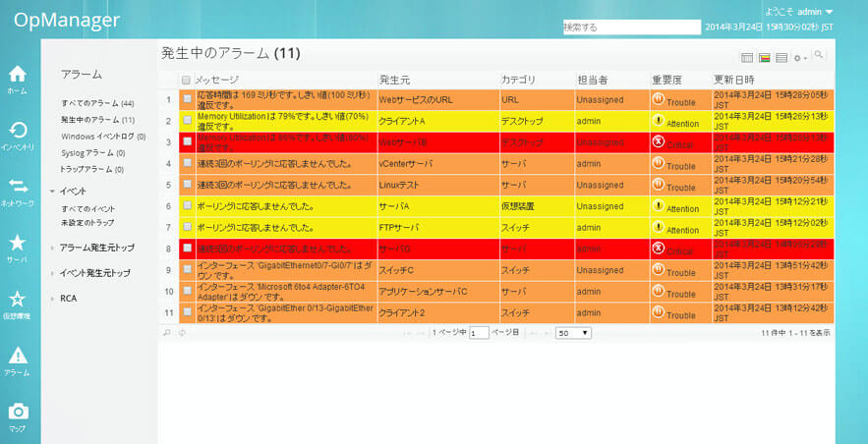
Task: Check the checkbox for alarm row 11
Action: pyautogui.click(x=187, y=311)
